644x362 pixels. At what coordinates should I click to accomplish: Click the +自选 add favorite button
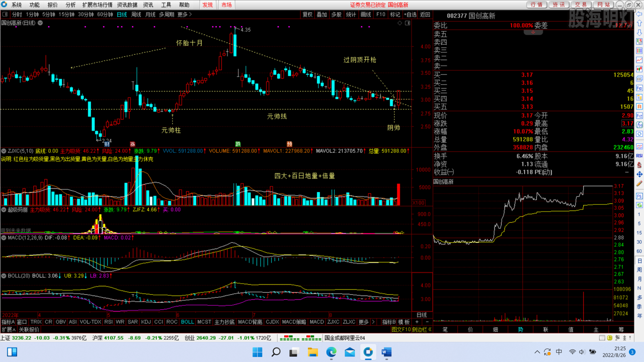410,15
